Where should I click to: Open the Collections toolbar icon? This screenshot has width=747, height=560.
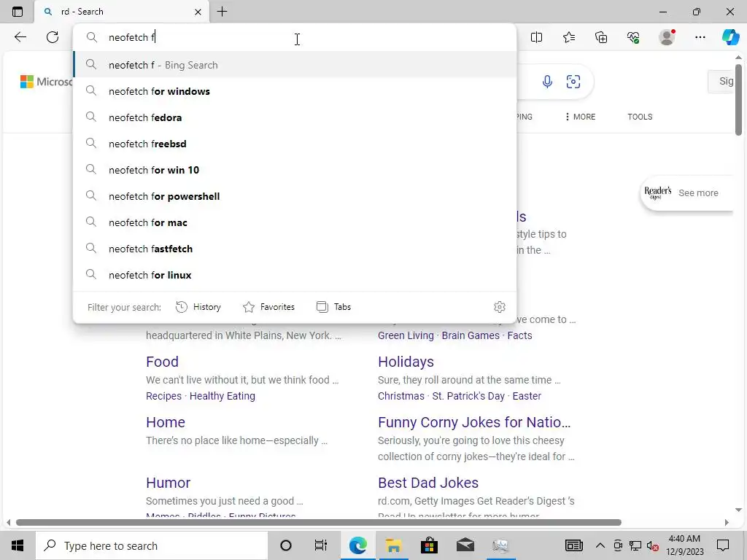coord(601,37)
